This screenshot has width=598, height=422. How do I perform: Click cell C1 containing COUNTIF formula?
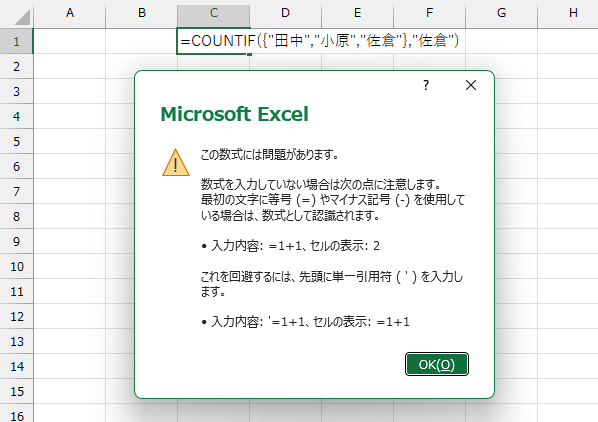pos(214,41)
